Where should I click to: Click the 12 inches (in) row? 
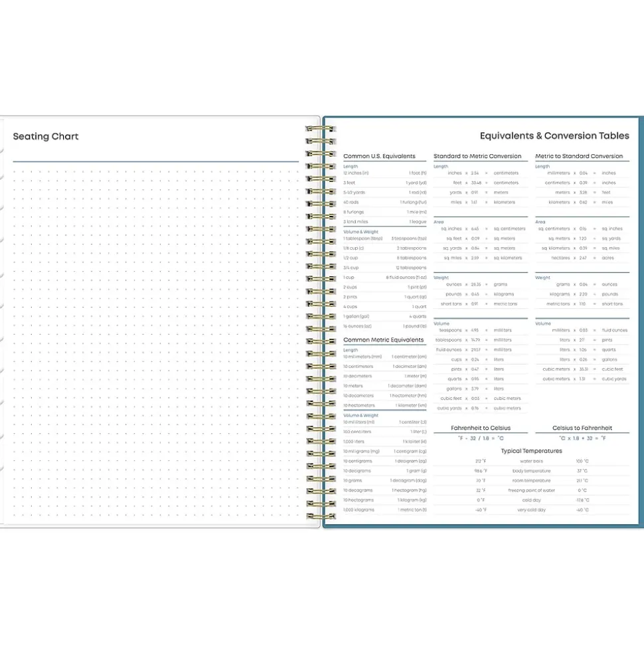pos(384,173)
